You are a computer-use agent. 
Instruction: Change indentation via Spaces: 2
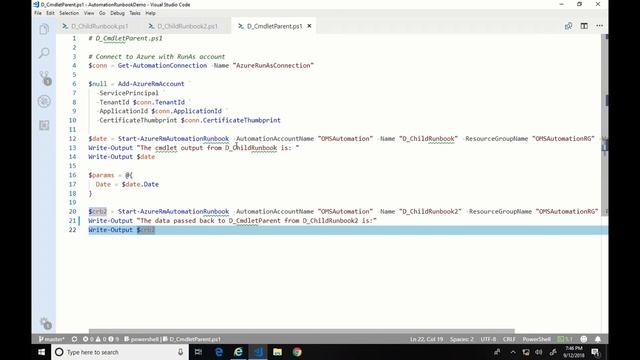point(462,339)
